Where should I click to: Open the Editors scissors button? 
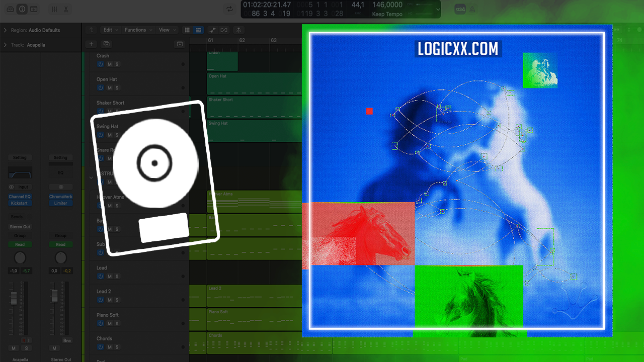[66, 9]
